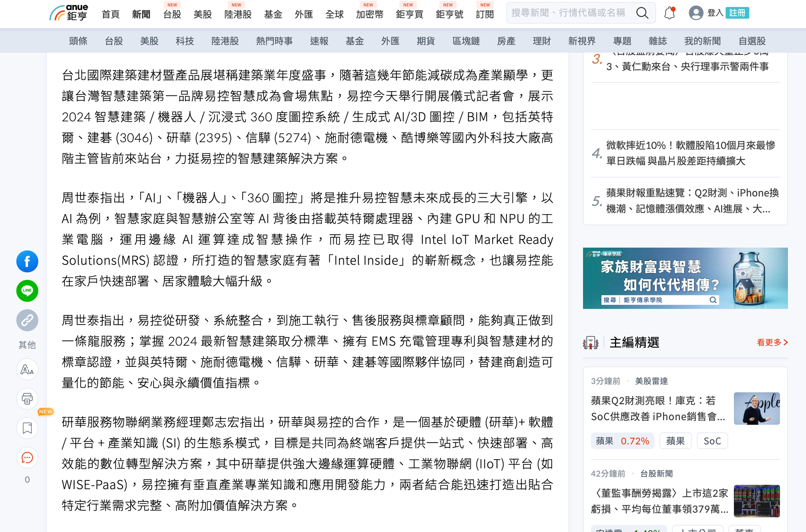The image size is (806, 532).
Task: Open notifications bell icon
Action: (669, 13)
